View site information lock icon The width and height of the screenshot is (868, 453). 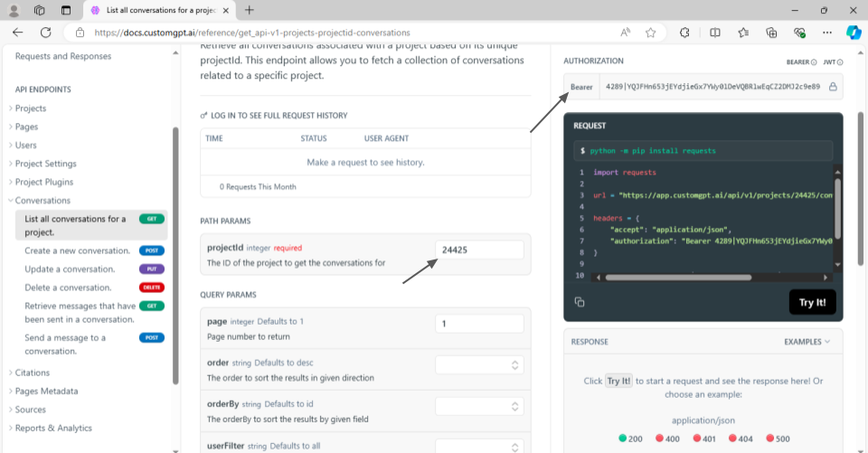click(80, 33)
